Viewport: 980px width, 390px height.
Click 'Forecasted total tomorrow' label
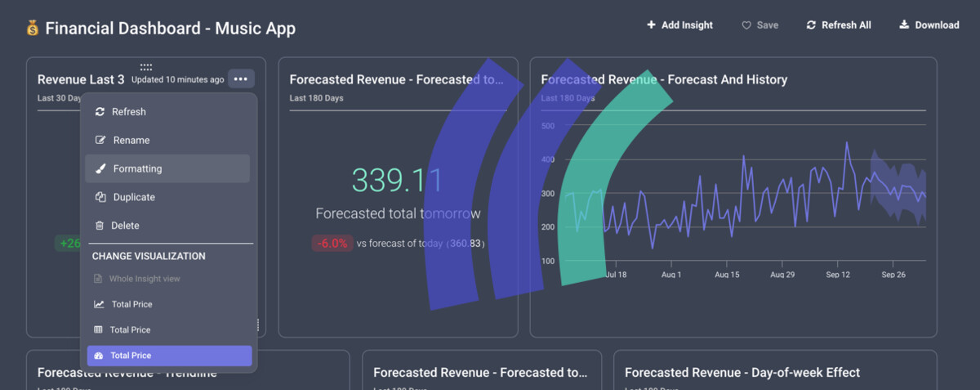coord(398,213)
